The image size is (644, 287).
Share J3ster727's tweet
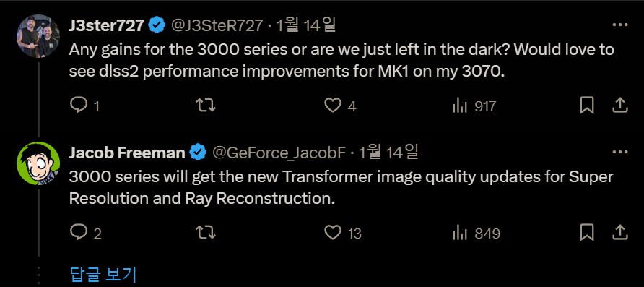[619, 106]
